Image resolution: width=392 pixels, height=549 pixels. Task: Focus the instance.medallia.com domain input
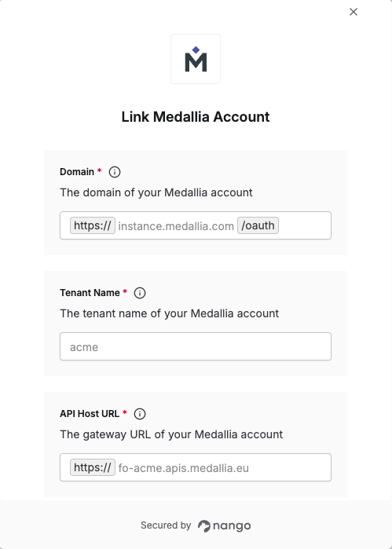tap(176, 226)
